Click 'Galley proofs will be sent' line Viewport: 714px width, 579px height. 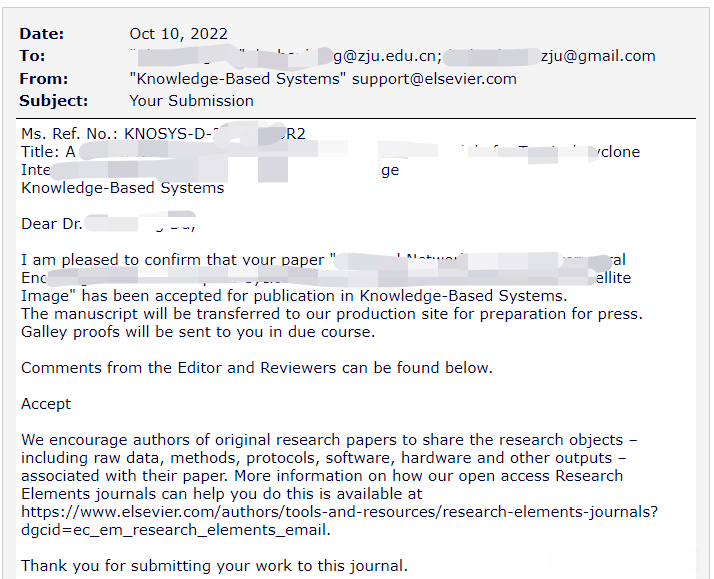[198, 332]
